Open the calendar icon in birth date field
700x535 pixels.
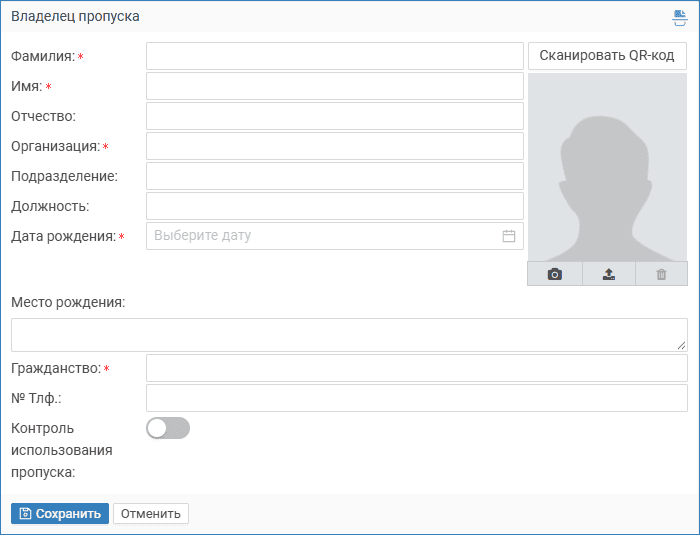click(508, 236)
